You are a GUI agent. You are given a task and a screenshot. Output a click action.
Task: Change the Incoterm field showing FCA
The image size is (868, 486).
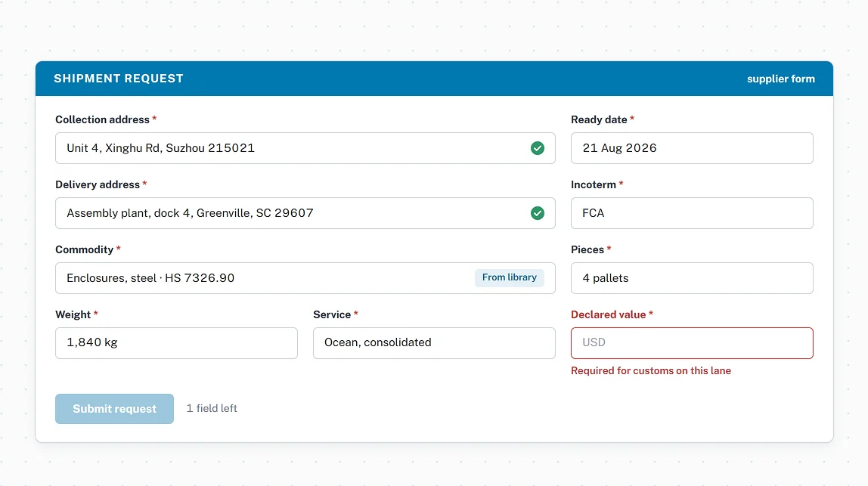click(692, 213)
